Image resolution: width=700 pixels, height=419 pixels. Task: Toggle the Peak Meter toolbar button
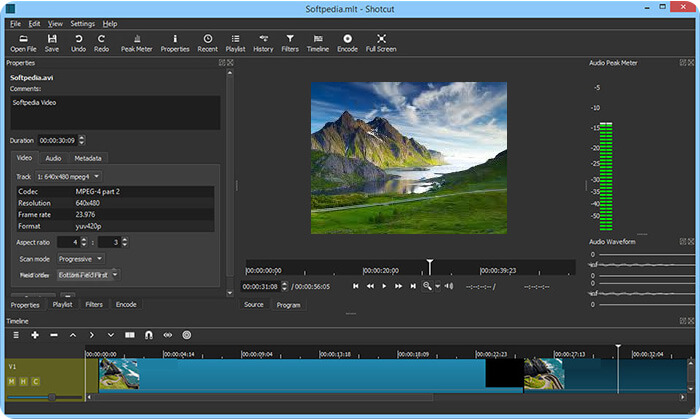137,44
